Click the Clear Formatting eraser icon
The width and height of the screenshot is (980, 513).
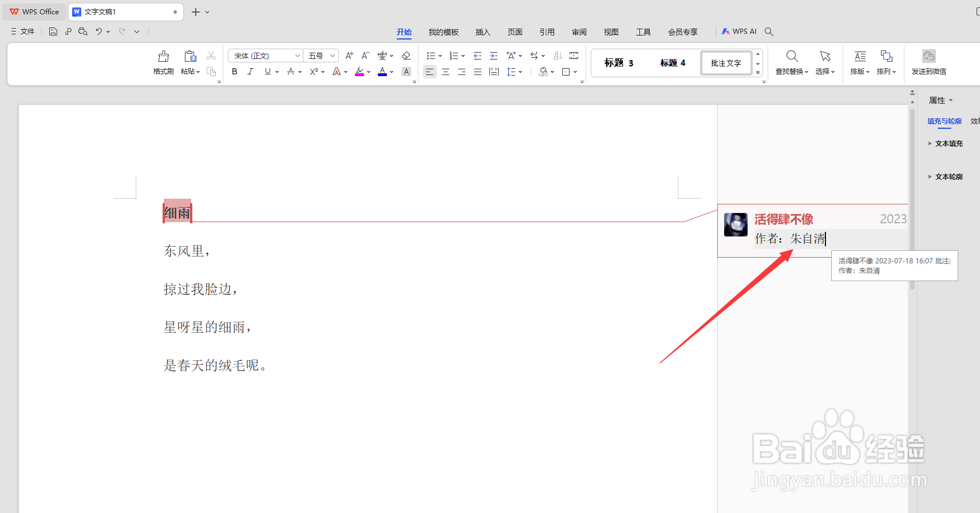[406, 56]
